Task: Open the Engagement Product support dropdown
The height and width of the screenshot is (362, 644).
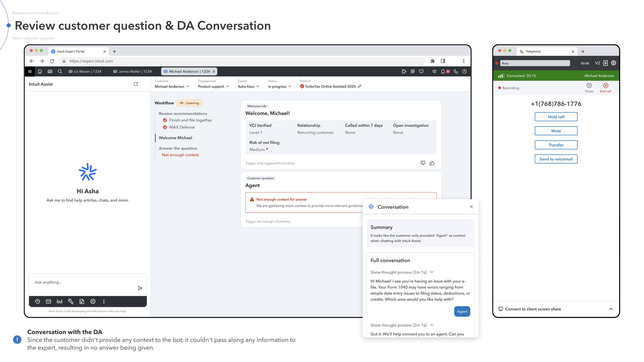Action: [x=213, y=86]
